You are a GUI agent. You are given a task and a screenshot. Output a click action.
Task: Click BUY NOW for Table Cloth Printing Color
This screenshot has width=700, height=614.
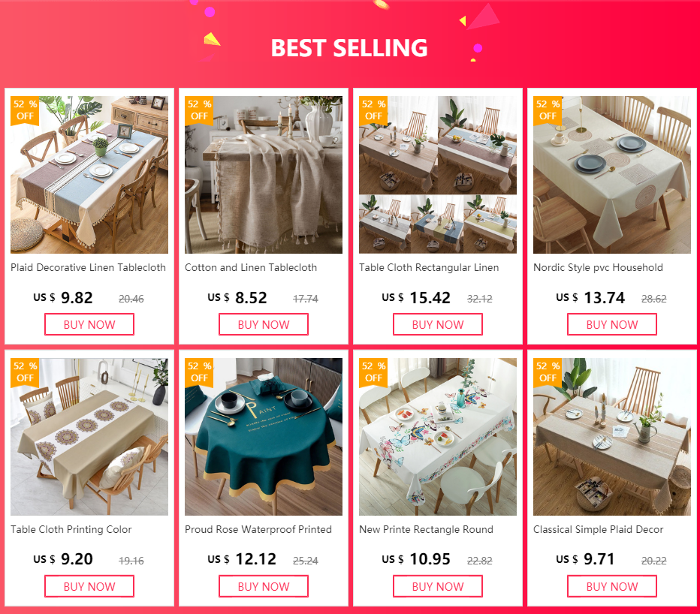89,586
